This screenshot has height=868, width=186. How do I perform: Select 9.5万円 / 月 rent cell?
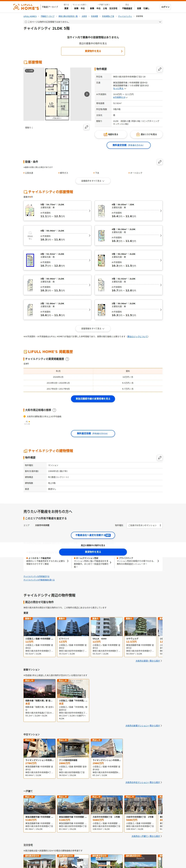(x=128, y=383)
